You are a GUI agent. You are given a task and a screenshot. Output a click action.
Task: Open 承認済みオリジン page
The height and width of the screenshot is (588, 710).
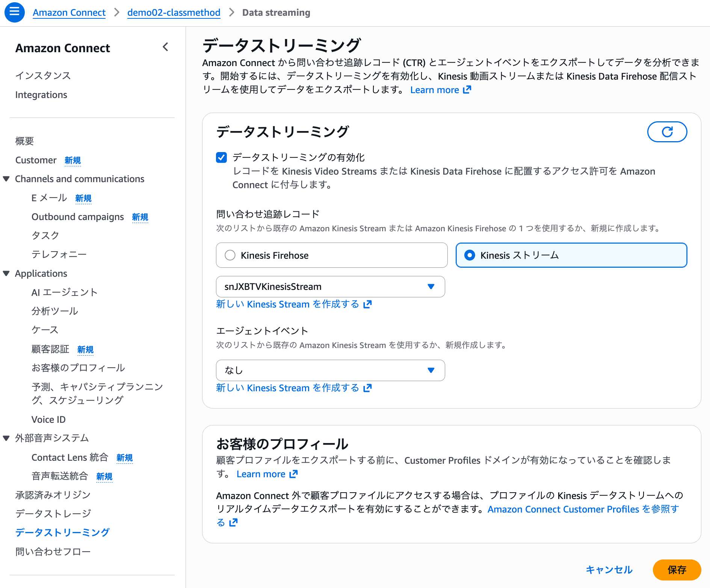tap(53, 495)
